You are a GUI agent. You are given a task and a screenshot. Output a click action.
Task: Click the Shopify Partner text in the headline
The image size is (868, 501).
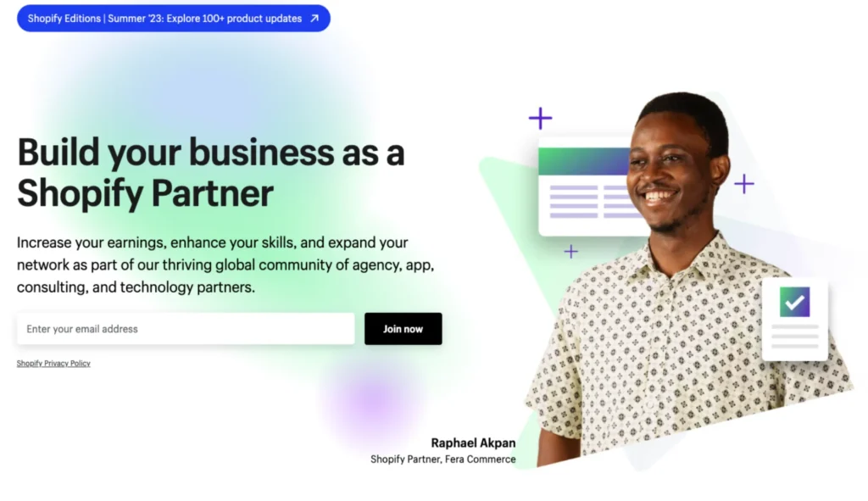pyautogui.click(x=145, y=194)
